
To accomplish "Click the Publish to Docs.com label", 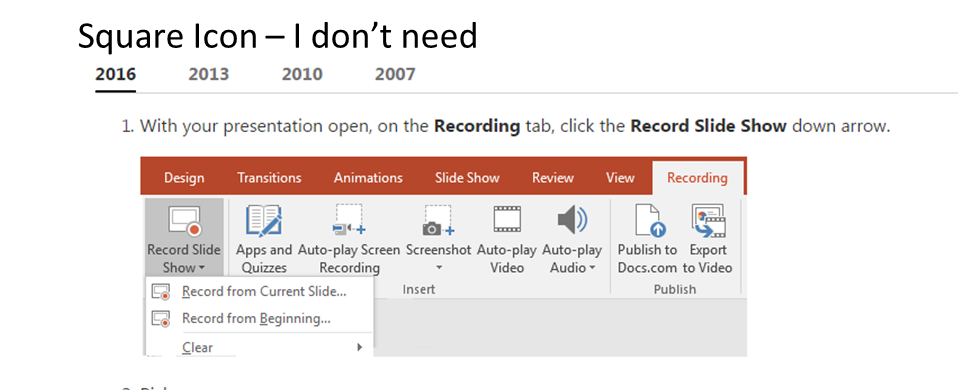I will 648,259.
